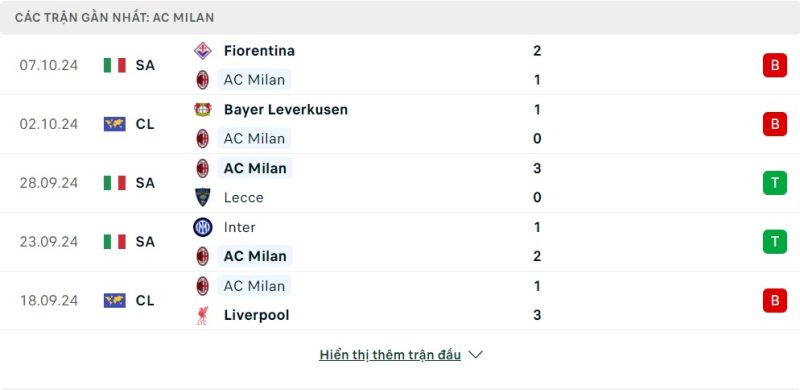Click the Inter club logo
This screenshot has width=800, height=390.
pyautogui.click(x=203, y=227)
